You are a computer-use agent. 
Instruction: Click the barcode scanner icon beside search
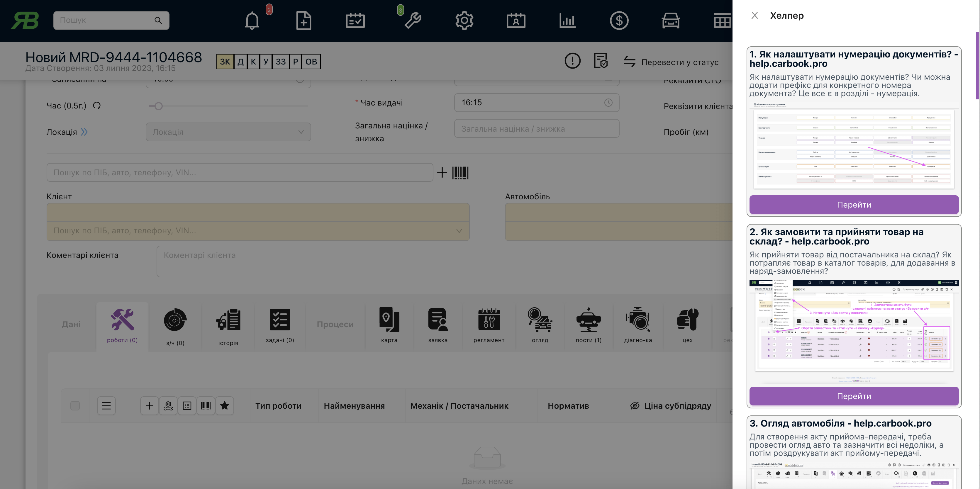pos(460,173)
